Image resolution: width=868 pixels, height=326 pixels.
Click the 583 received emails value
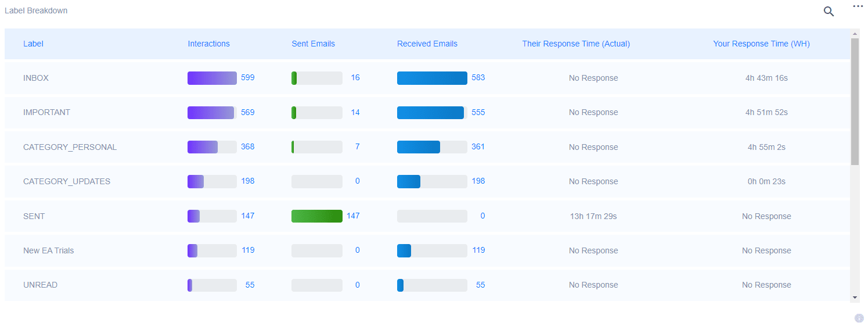[478, 77]
